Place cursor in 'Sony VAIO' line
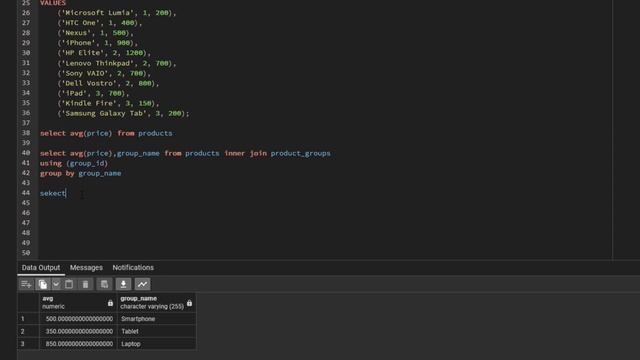 pyautogui.click(x=104, y=73)
